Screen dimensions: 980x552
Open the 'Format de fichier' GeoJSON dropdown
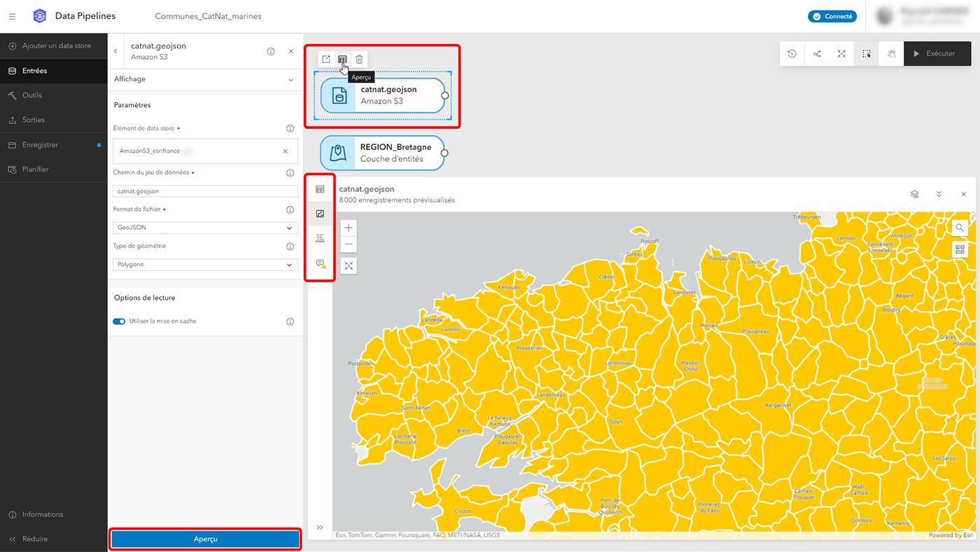click(x=205, y=228)
